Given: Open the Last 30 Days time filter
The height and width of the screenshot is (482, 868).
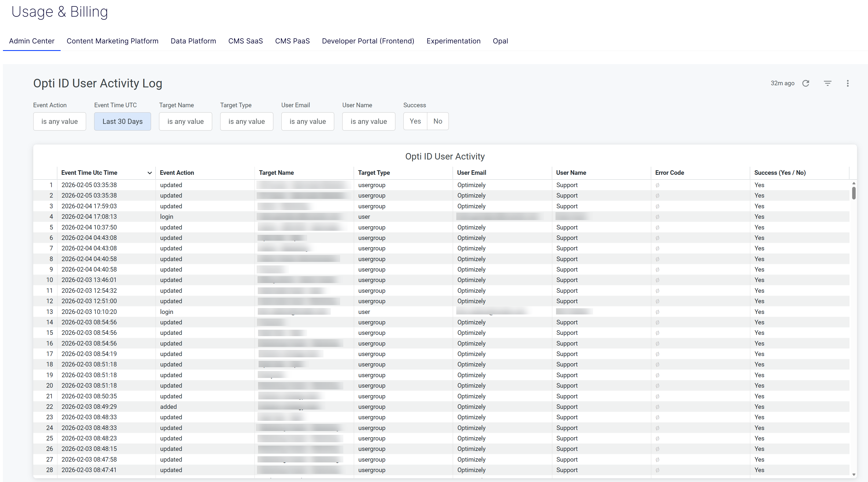Looking at the screenshot, I should click(122, 121).
